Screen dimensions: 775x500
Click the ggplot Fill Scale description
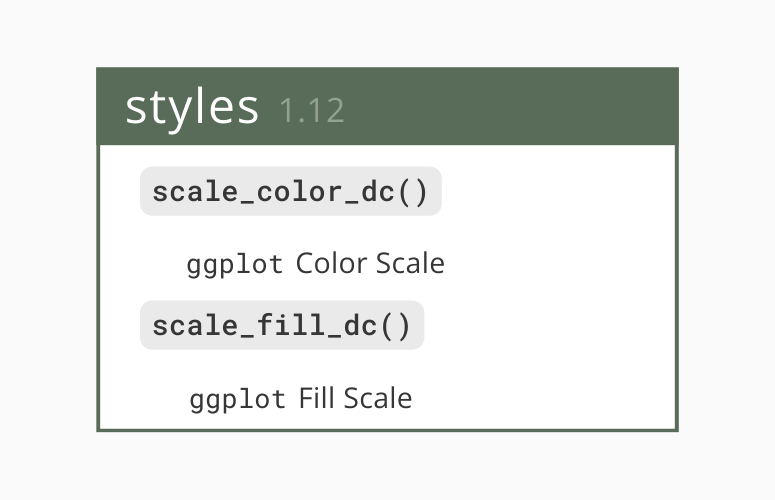click(301, 399)
